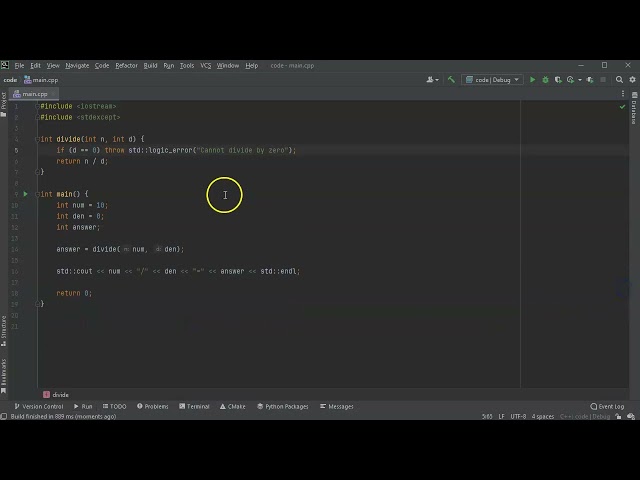The image size is (640, 480).
Task: Open the Build menu
Action: [151, 65]
